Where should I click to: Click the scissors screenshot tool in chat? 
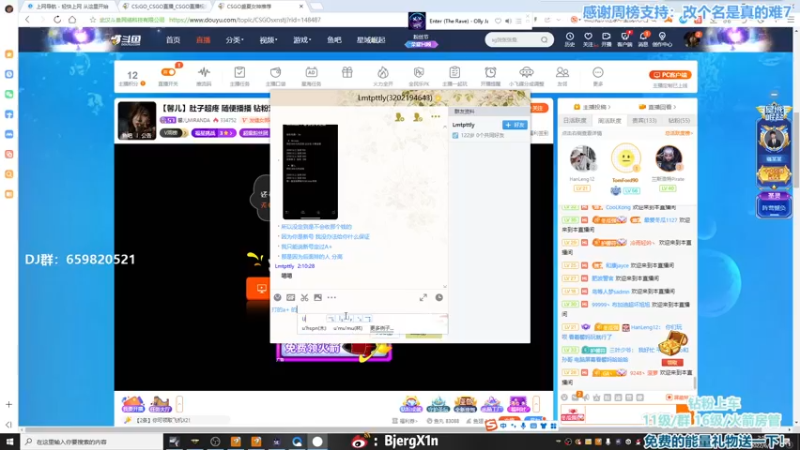(x=305, y=297)
